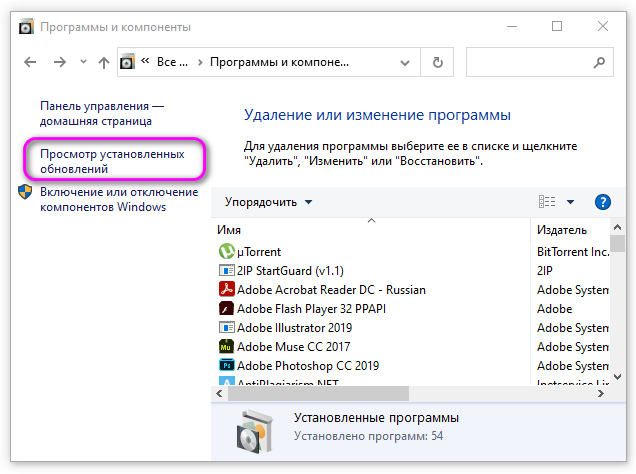
Task: Click the search magnifier icon
Action: pyautogui.click(x=599, y=62)
